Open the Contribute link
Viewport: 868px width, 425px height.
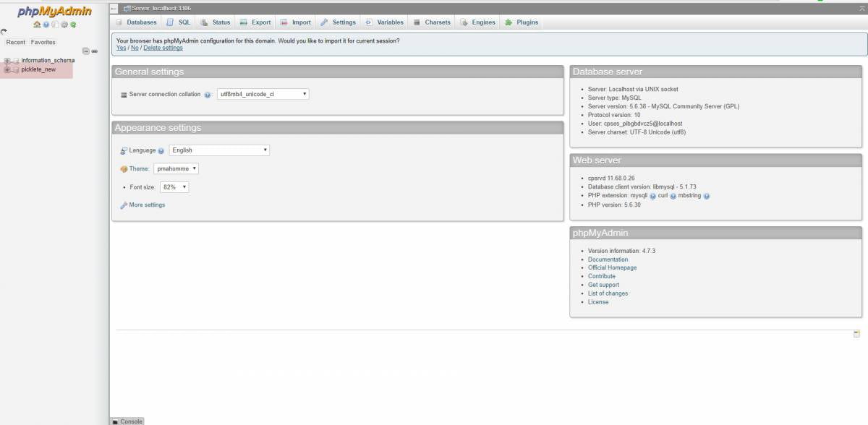tap(602, 276)
